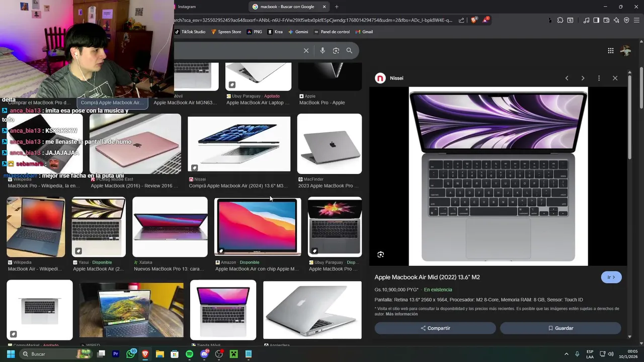This screenshot has height=362, width=644.
Task: Open the Brave Wallet icon
Action: (x=606, y=20)
